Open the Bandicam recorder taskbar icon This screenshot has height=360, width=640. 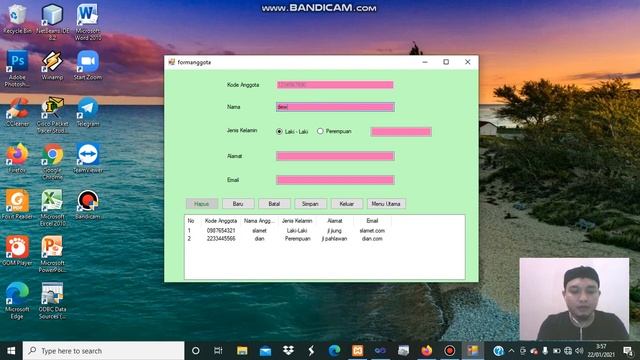450,351
